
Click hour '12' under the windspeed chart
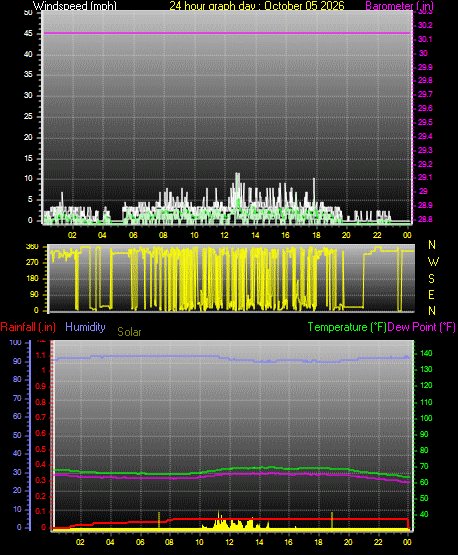[x=224, y=235]
